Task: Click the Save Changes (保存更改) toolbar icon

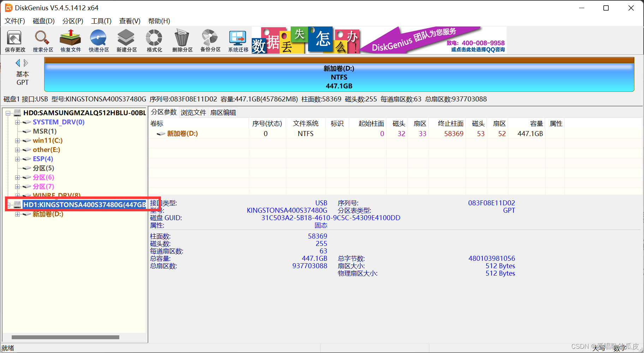Action: coord(15,41)
